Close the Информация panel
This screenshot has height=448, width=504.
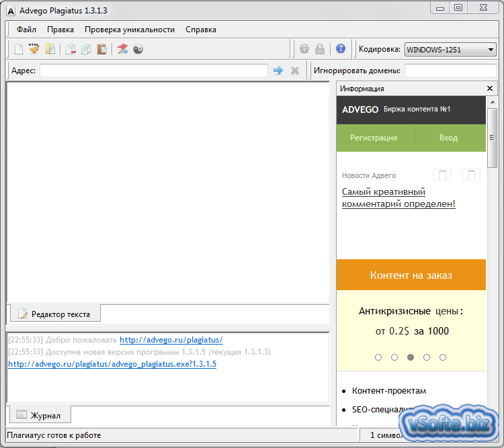[x=490, y=89]
